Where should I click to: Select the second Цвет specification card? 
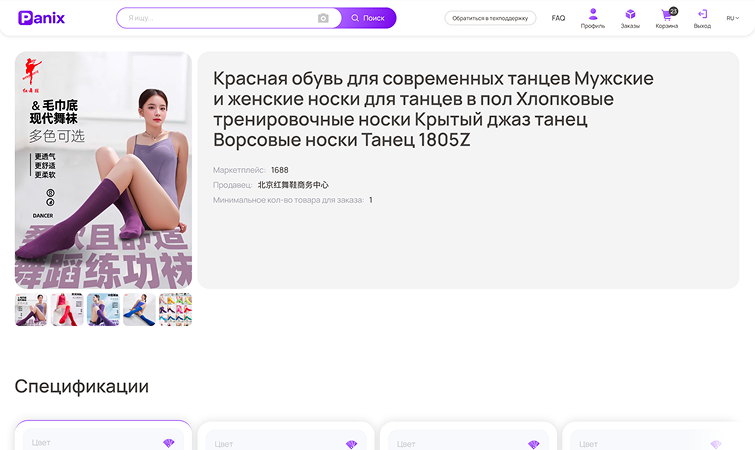point(286,436)
